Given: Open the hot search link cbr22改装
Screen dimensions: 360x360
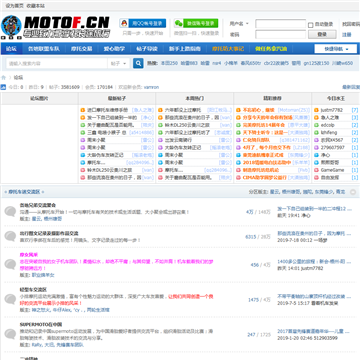Looking at the screenshot, I should [276, 63].
